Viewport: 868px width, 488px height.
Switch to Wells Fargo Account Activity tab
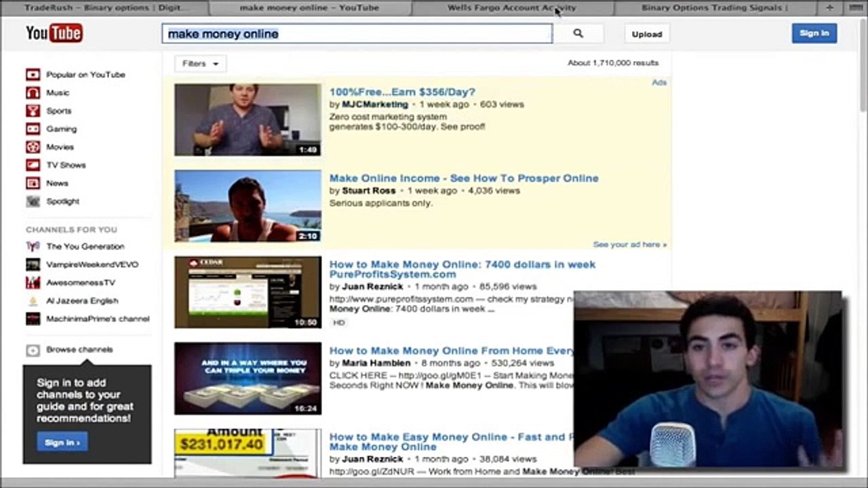(512, 7)
